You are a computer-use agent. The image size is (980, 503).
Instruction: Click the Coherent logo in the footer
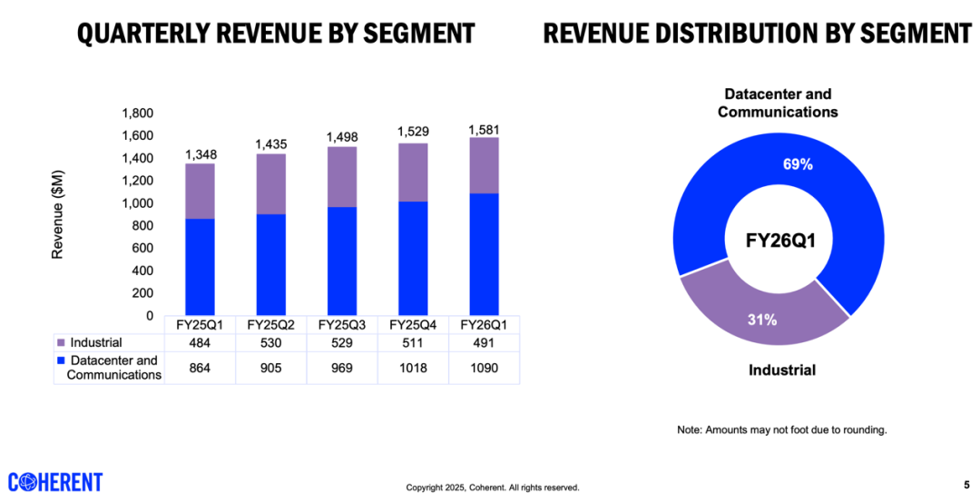pyautogui.click(x=55, y=482)
